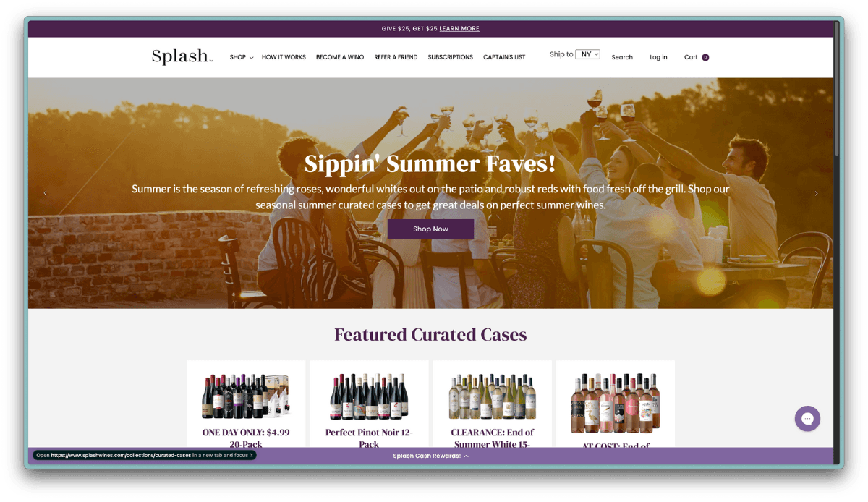Screen dimensions: 868x502
Task: Click the Splash logo
Action: click(182, 56)
